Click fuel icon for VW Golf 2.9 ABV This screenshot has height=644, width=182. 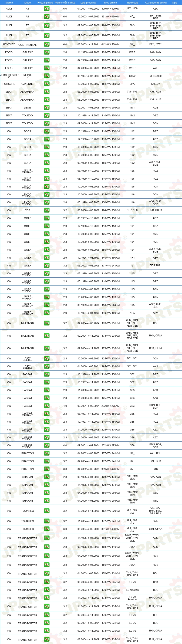47,258
